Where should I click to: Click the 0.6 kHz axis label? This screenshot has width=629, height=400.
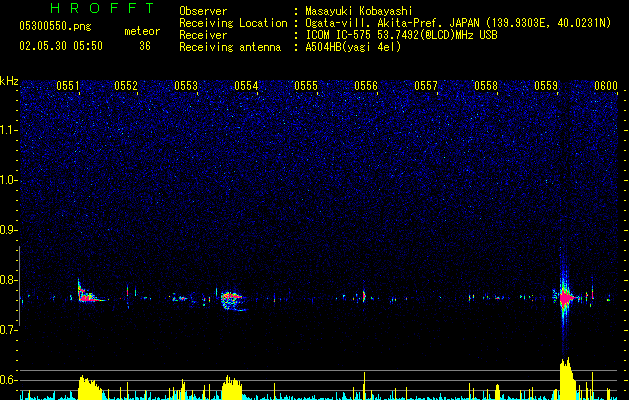[x=9, y=380]
